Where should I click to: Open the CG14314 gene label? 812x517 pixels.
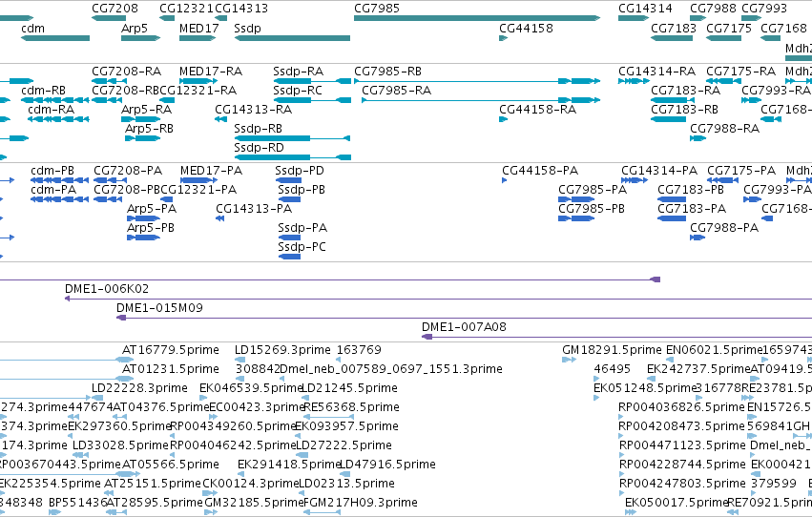pos(645,9)
